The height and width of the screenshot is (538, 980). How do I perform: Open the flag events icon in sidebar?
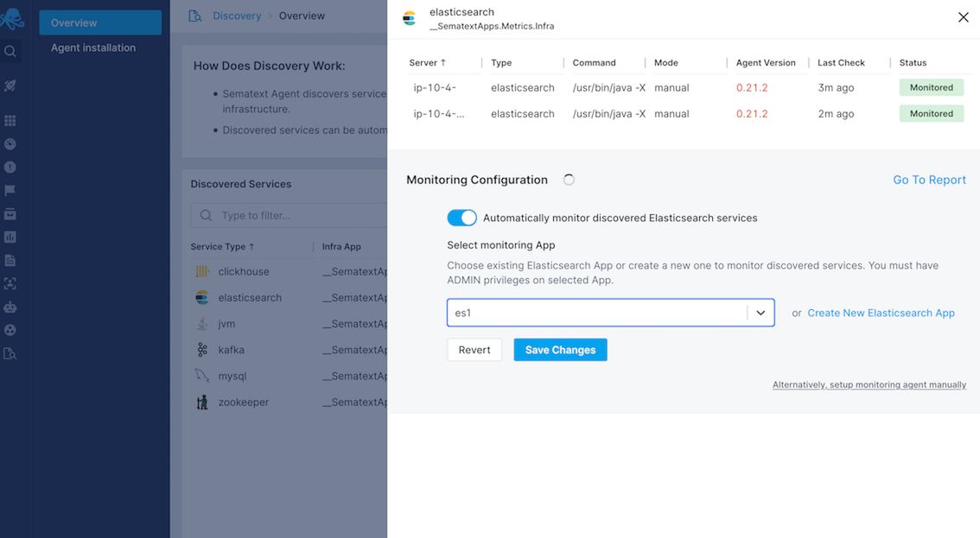10,190
